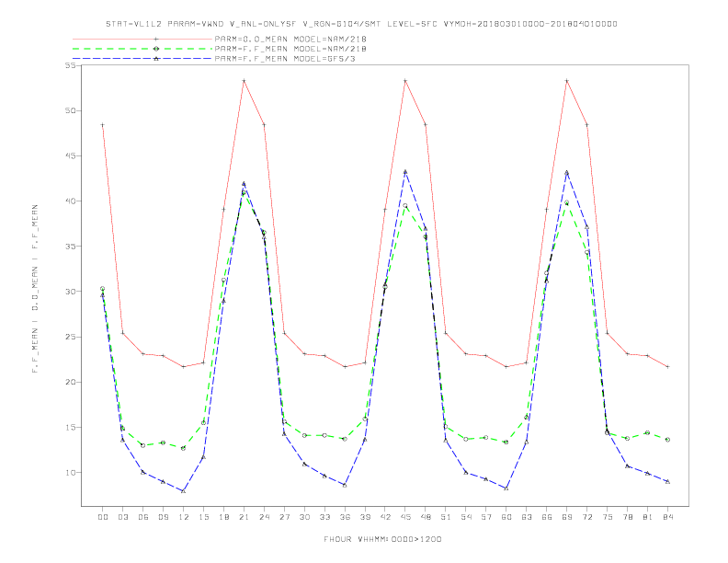Click the rotated y-axis title F.F_MEAN | O.O_MEAN | F.F_MEAN
Screen dimensions: 728x563
click(35, 289)
